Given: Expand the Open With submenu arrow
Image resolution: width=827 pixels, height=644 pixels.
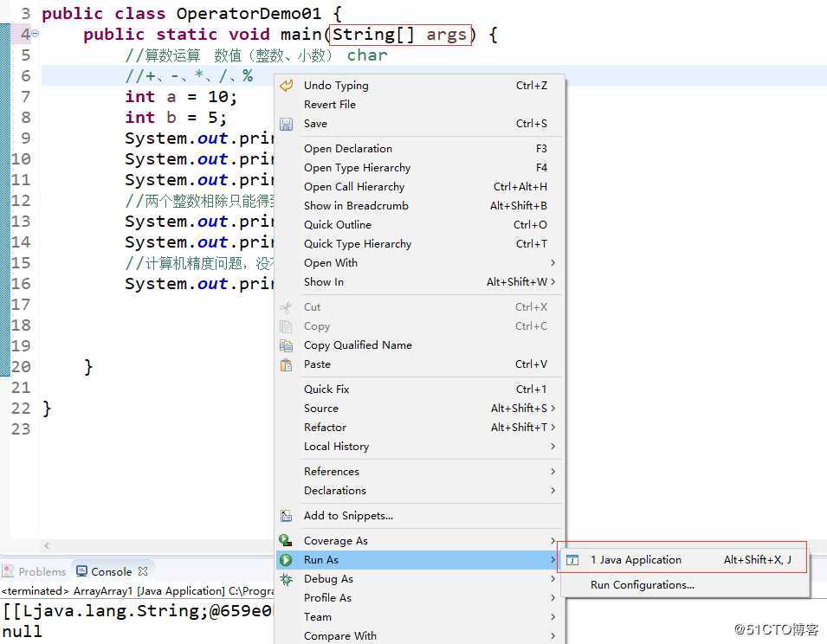Looking at the screenshot, I should click(x=552, y=262).
